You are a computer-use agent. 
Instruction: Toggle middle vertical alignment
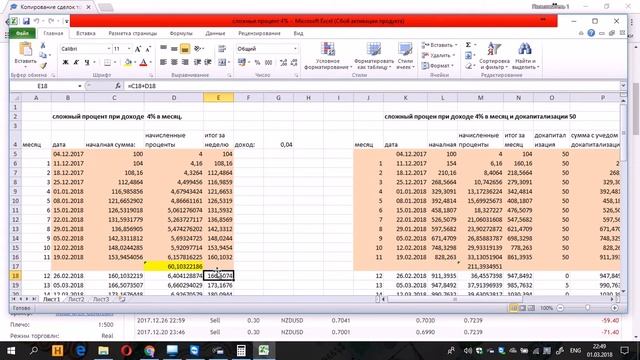(x=174, y=49)
